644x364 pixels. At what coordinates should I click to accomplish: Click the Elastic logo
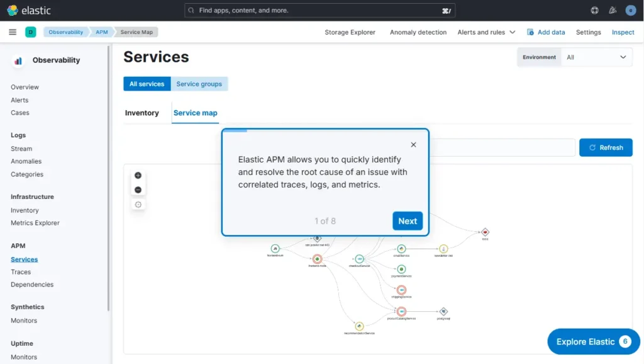click(29, 10)
